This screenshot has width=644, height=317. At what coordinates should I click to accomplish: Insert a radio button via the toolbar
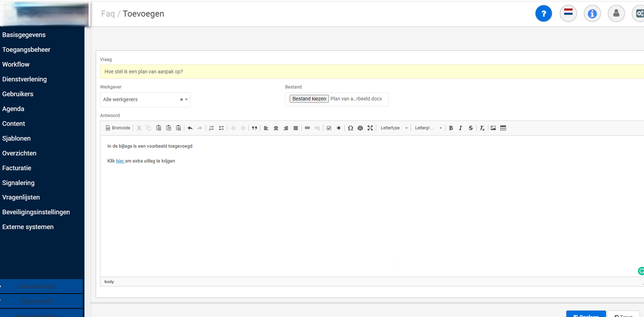click(x=339, y=128)
